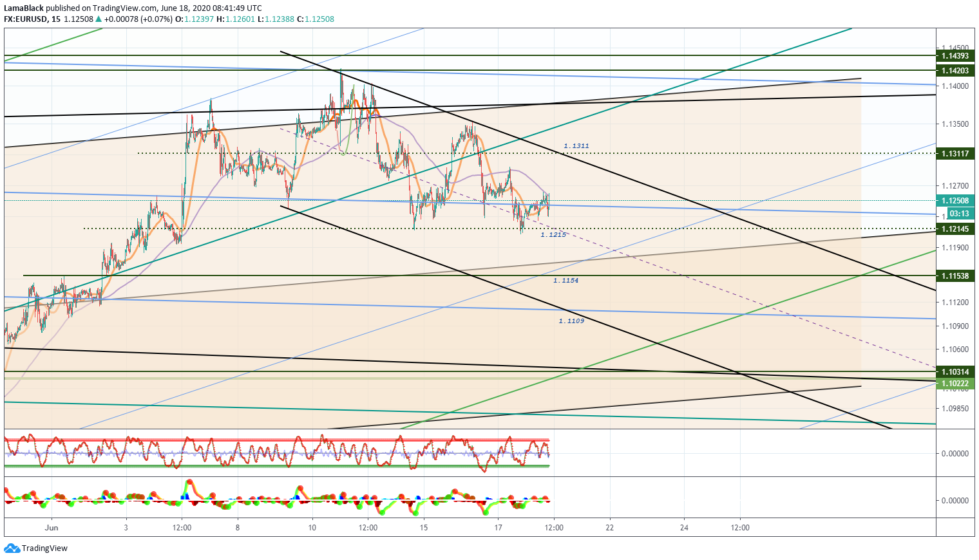Click the +0.00078 (+0.07%) change value
This screenshot has height=560, width=979.
click(138, 19)
